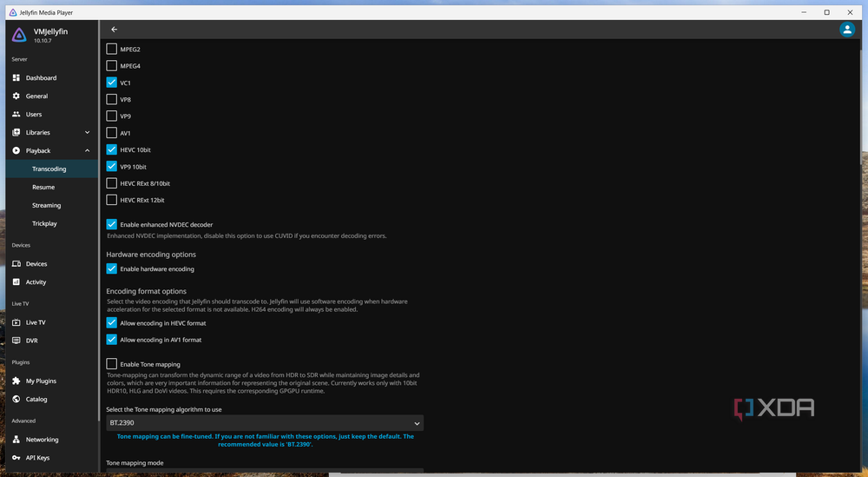Click the Devices icon in the sidebar
The width and height of the screenshot is (868, 477).
(x=16, y=264)
